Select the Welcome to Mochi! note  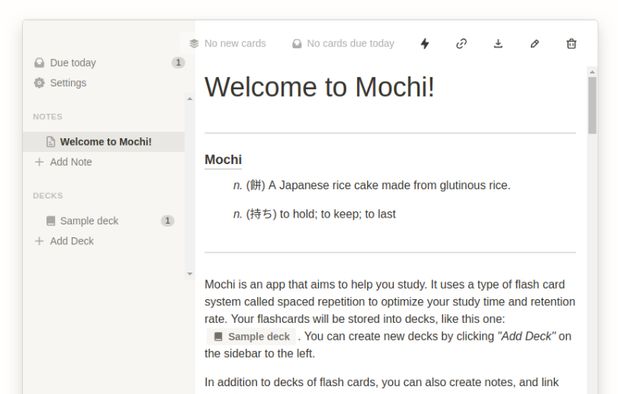(104, 142)
